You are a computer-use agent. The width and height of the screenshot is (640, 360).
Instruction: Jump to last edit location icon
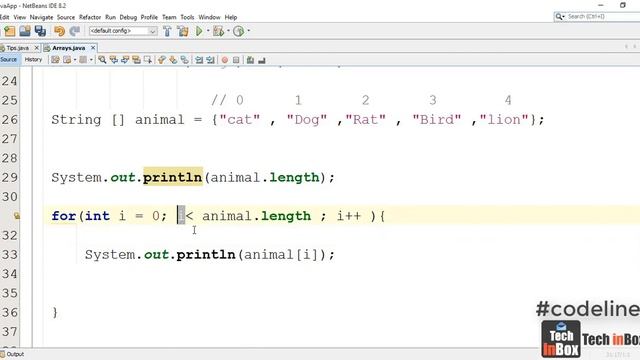(x=56, y=60)
